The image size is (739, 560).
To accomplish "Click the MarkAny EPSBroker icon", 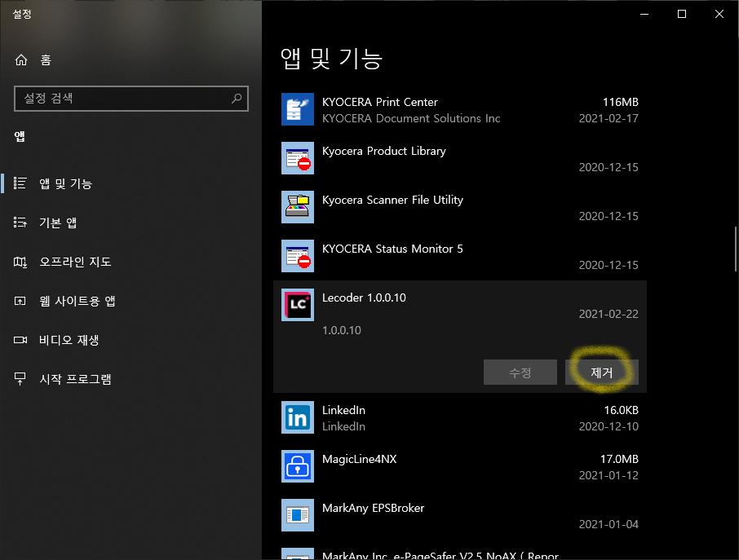I will coord(297,515).
